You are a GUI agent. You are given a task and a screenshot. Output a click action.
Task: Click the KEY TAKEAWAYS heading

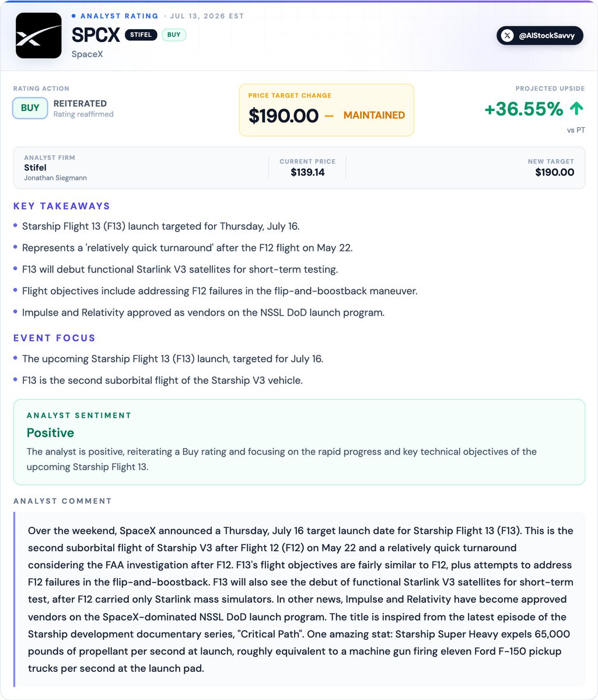(x=62, y=206)
